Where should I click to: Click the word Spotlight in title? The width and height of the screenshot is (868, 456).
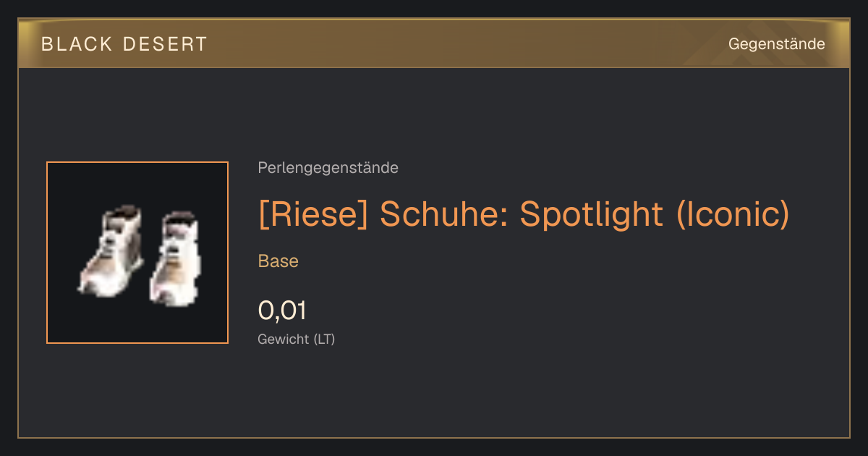(x=591, y=214)
